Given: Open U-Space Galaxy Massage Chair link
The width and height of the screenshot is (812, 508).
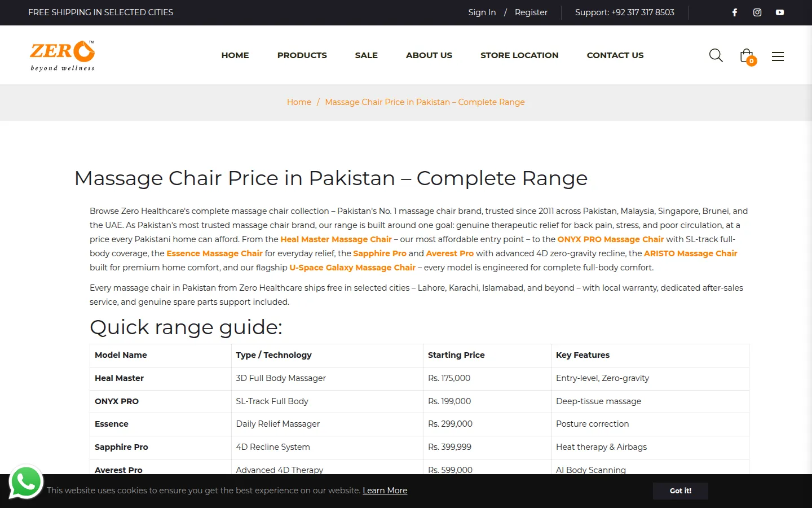Looking at the screenshot, I should pyautogui.click(x=352, y=268).
